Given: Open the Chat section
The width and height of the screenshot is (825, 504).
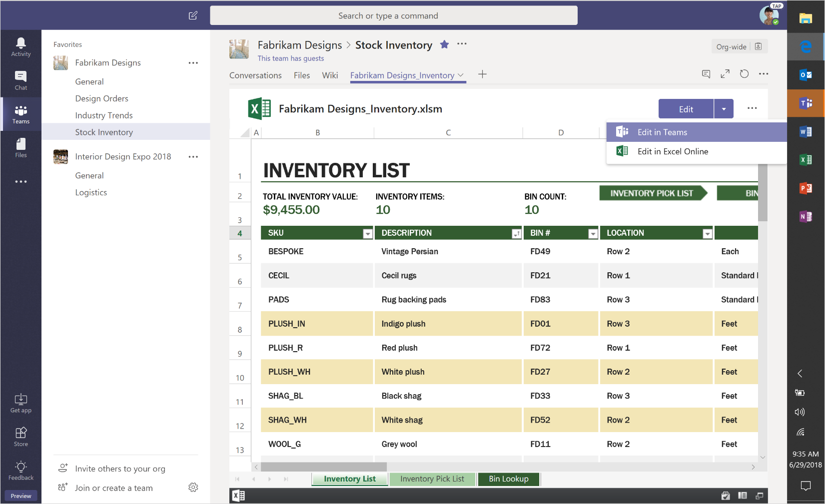Looking at the screenshot, I should click(x=21, y=80).
